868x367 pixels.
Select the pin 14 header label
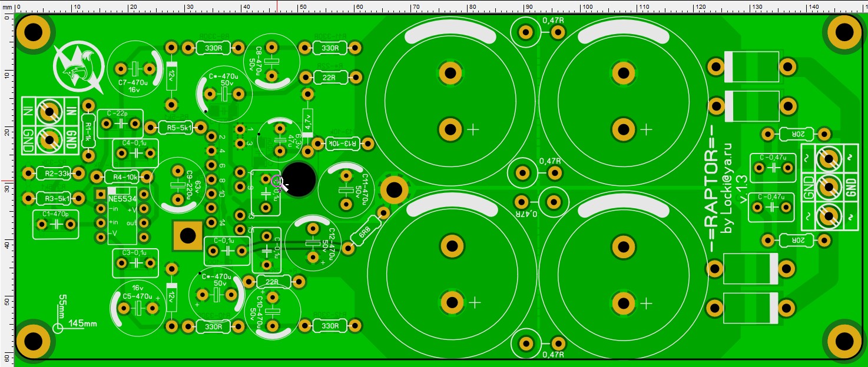(x=221, y=222)
